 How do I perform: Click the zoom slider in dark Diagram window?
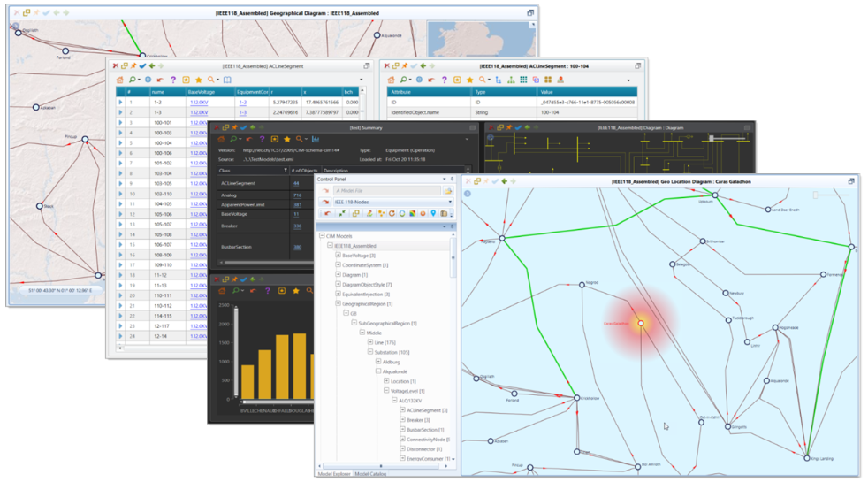point(727,138)
